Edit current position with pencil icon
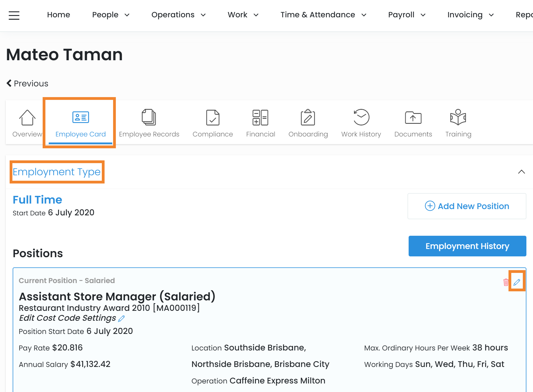Screen dimensions: 533x392 [517, 282]
